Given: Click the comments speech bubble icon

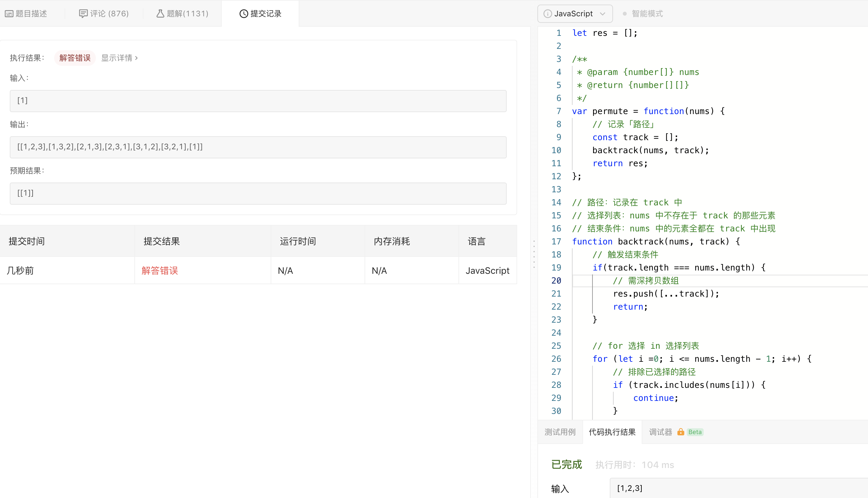Looking at the screenshot, I should [83, 14].
